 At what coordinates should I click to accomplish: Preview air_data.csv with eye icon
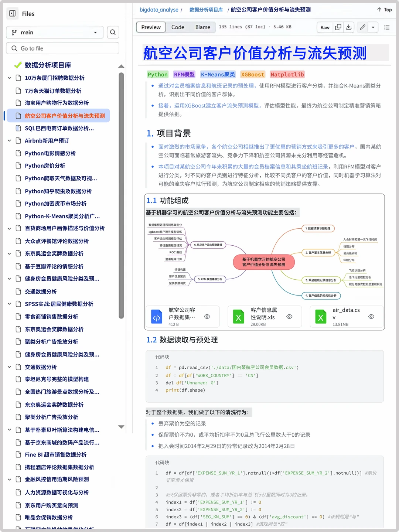coord(371,317)
